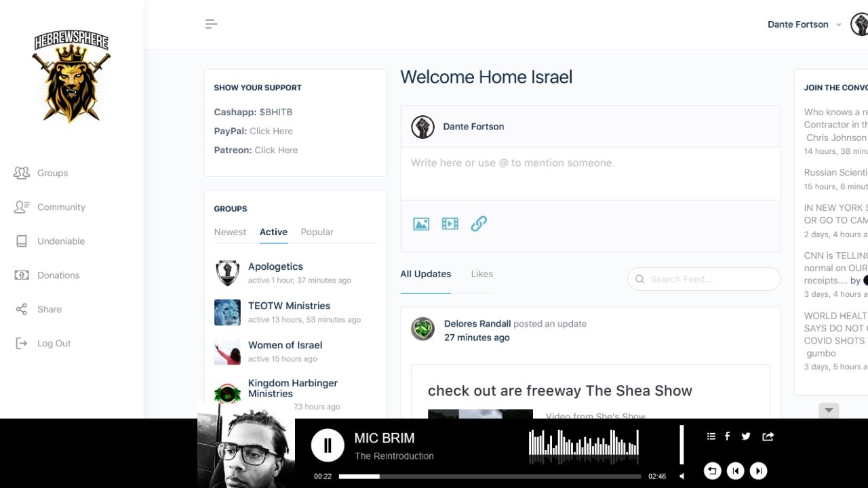Share the track on Twitter
868x488 pixels.
746,436
